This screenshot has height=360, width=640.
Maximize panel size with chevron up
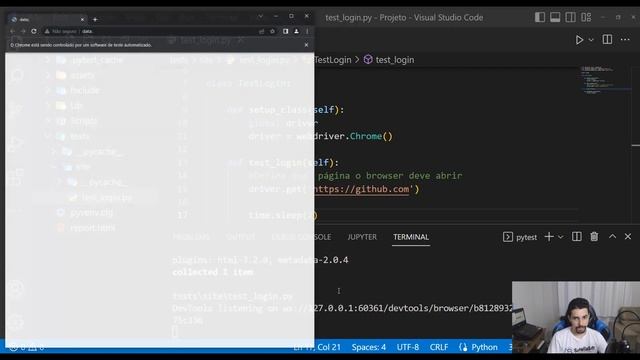tap(612, 237)
